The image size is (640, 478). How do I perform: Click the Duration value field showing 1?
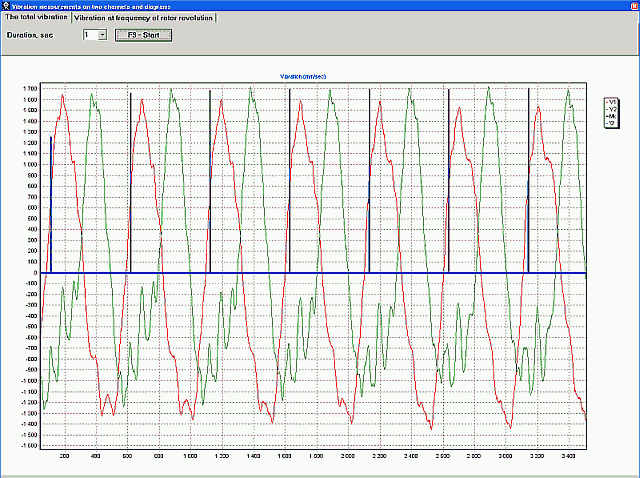(x=90, y=35)
